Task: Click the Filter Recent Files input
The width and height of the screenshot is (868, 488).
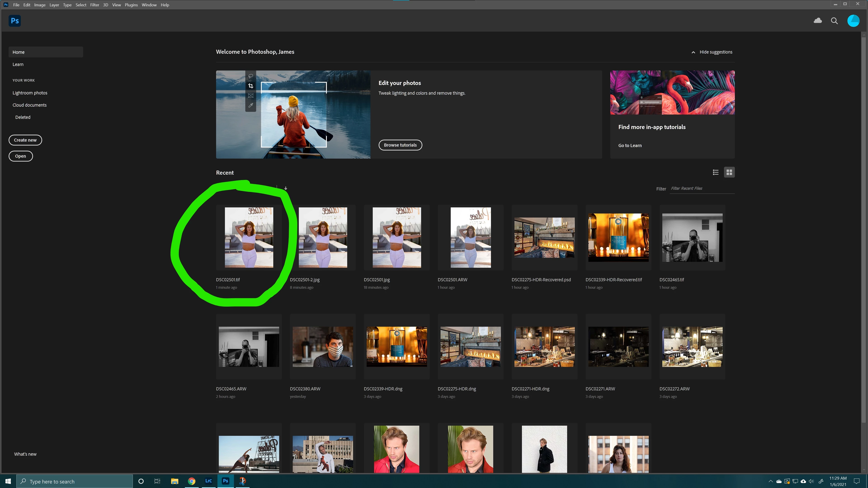Action: tap(702, 189)
